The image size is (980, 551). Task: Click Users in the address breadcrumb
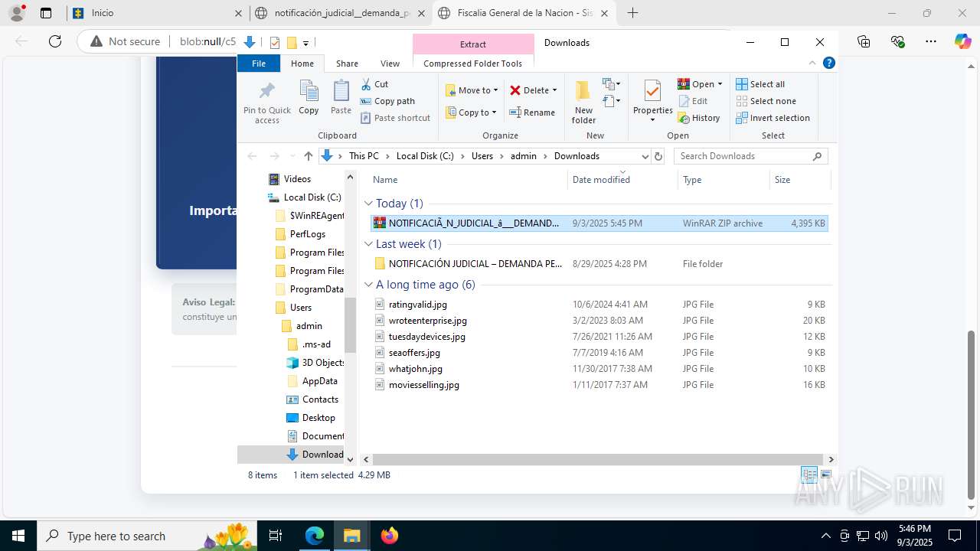coord(482,156)
